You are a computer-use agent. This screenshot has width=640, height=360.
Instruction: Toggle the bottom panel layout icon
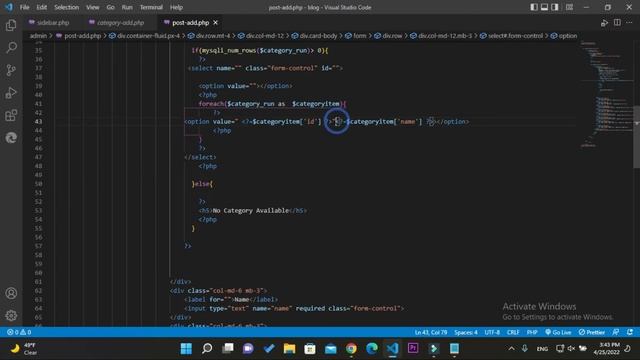[x=544, y=7]
